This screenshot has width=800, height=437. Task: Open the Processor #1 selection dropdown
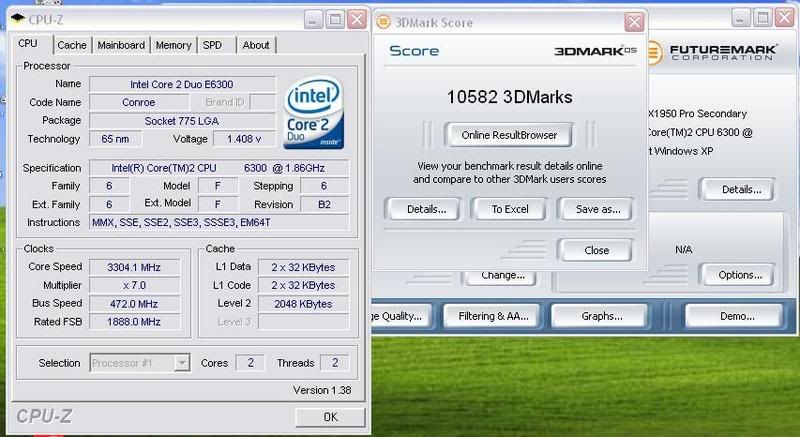pos(140,363)
